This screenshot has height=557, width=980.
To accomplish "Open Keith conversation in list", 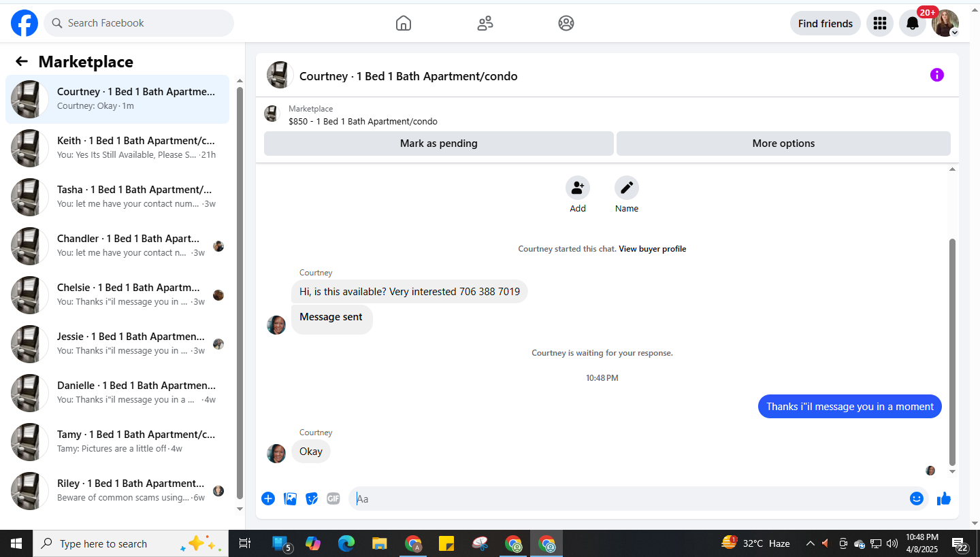I will [x=117, y=148].
